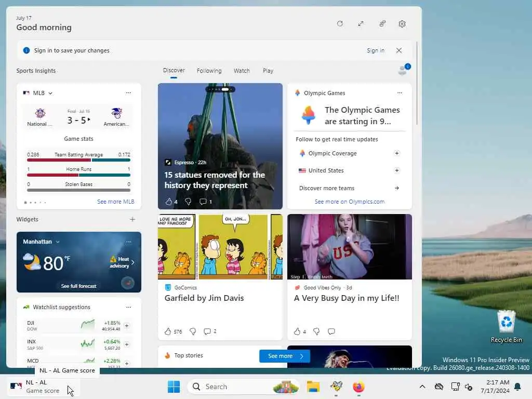Show hidden system tray icons

(x=422, y=387)
